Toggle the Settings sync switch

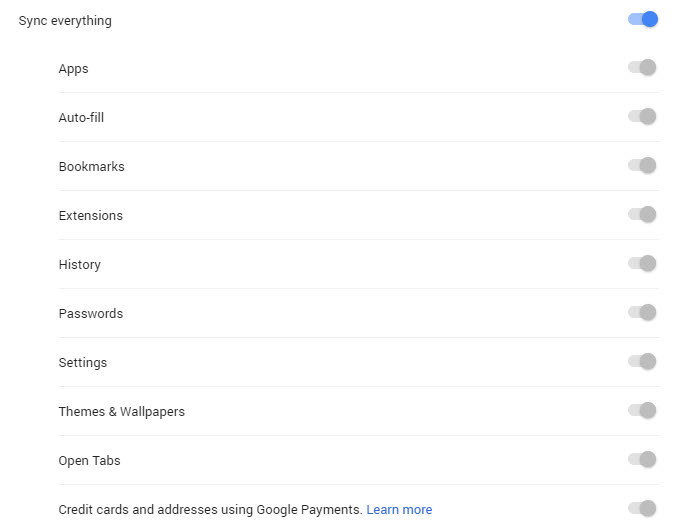coord(642,362)
